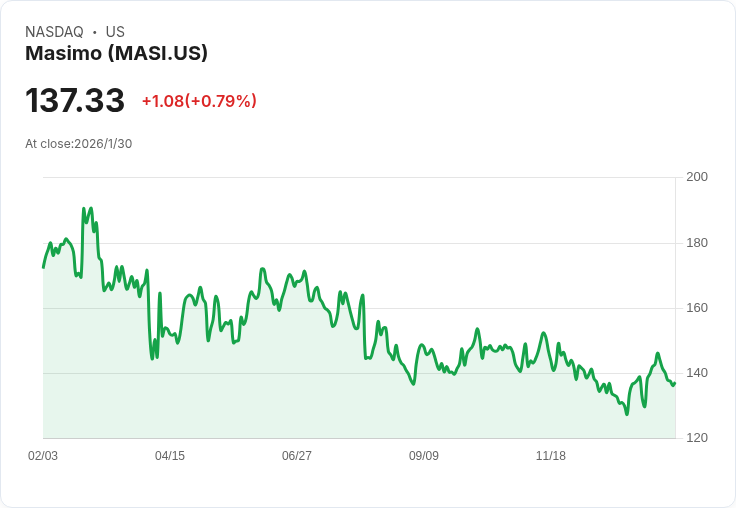Click the 140 y-axis price label

click(x=697, y=373)
